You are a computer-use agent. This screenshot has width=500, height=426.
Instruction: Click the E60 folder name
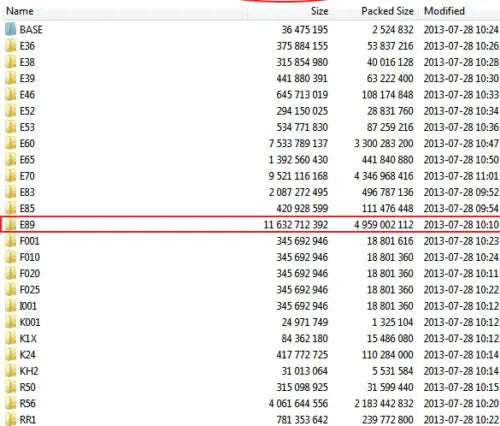27,143
